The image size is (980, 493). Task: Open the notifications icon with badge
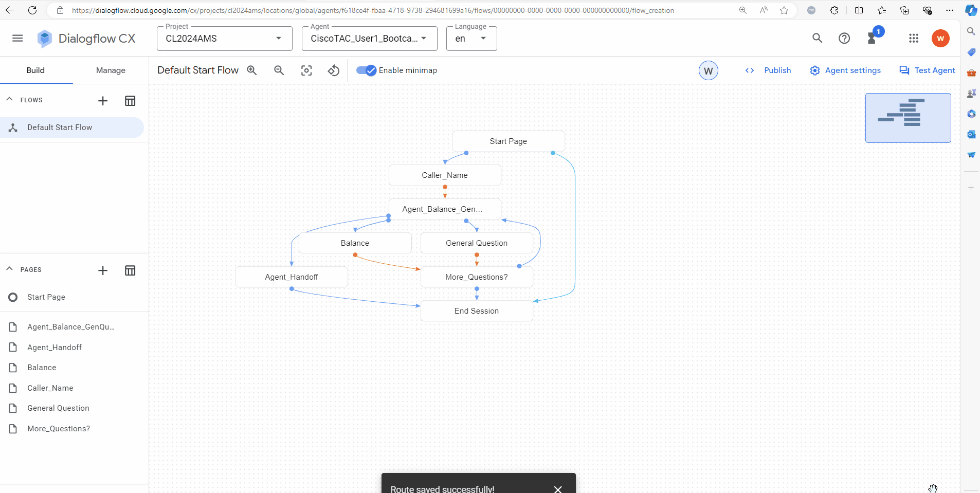coord(874,37)
